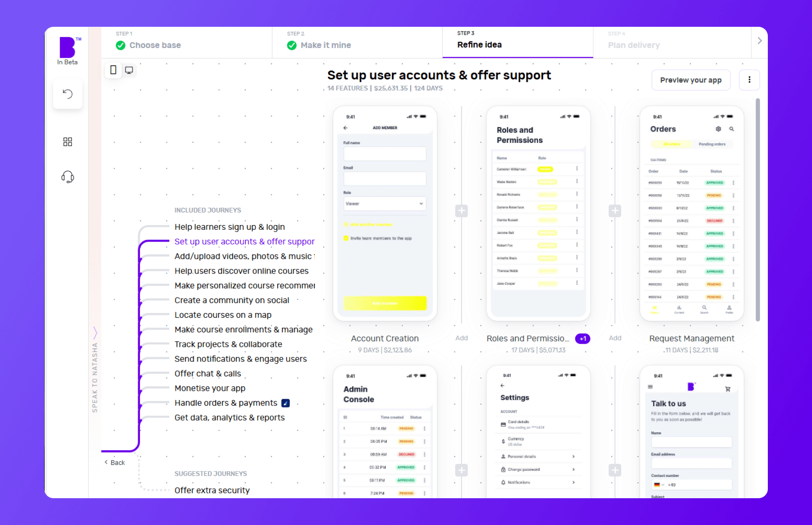The width and height of the screenshot is (812, 525).
Task: Select journey Set up user accounts & offer support
Action: pyautogui.click(x=244, y=242)
